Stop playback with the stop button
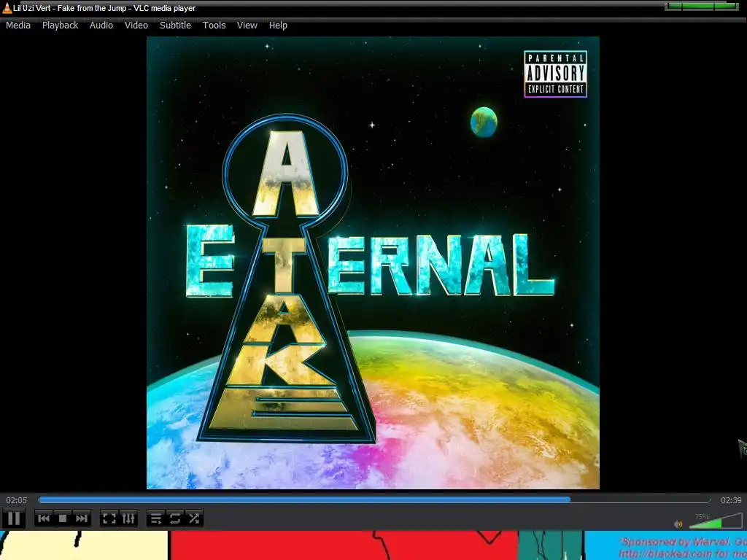The height and width of the screenshot is (560, 747). coord(63,518)
